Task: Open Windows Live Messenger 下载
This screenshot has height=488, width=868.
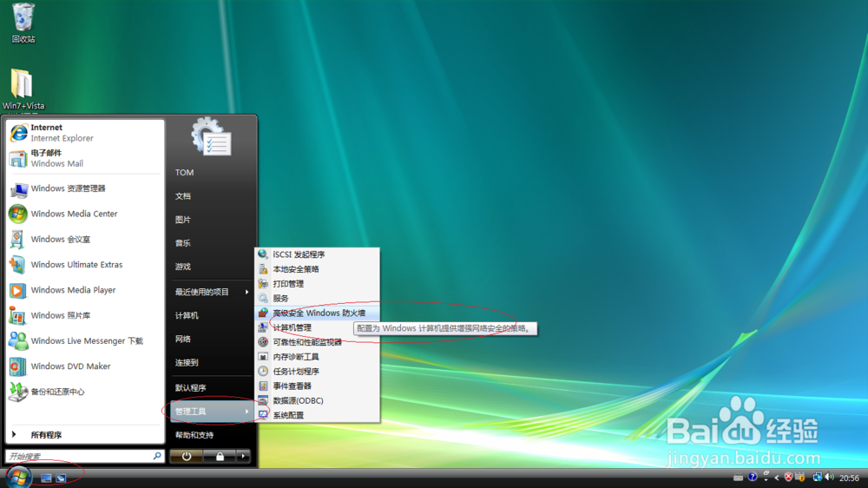Action: pyautogui.click(x=84, y=341)
